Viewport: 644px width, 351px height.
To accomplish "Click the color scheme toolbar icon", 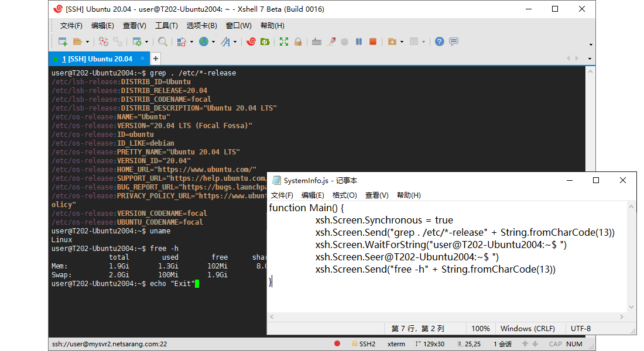I will tap(181, 42).
